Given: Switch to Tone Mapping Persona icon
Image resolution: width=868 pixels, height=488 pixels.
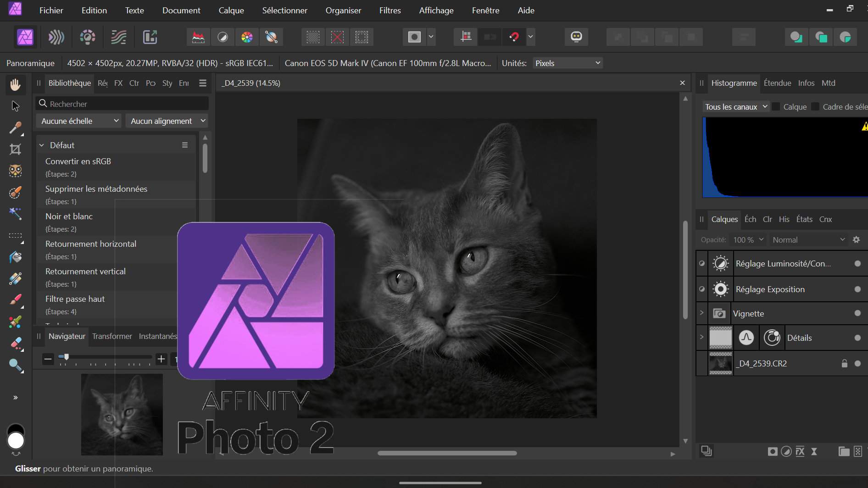Looking at the screenshot, I should pyautogui.click(x=119, y=37).
